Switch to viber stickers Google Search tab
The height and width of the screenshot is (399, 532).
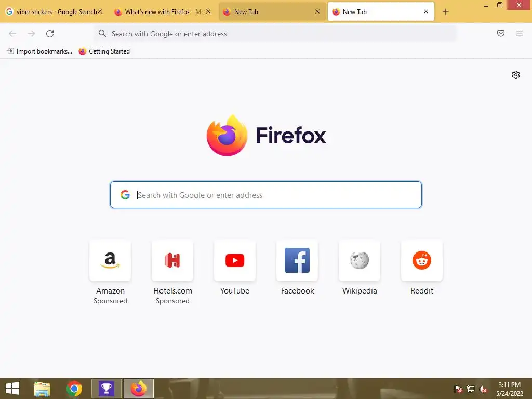(x=54, y=12)
